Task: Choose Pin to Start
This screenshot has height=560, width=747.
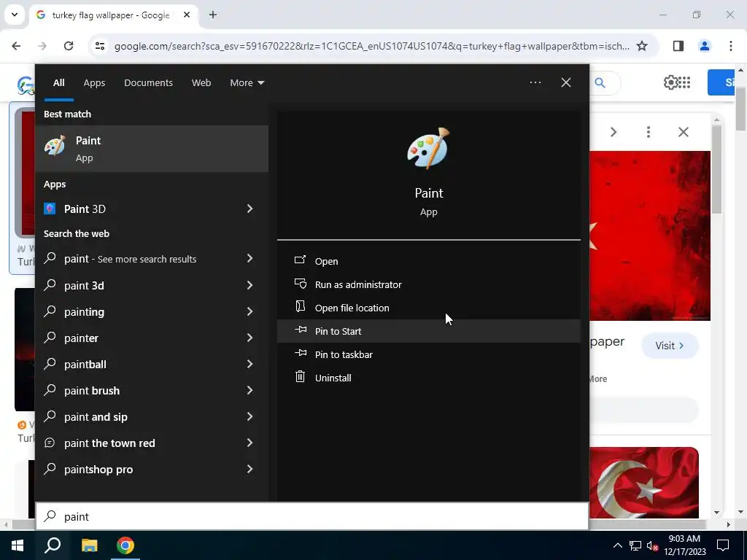Action: click(x=428, y=331)
